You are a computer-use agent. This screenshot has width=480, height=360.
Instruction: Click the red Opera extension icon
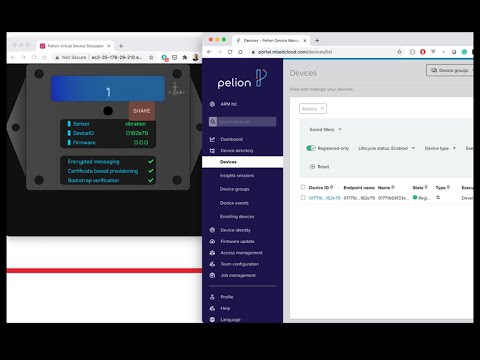click(423, 52)
